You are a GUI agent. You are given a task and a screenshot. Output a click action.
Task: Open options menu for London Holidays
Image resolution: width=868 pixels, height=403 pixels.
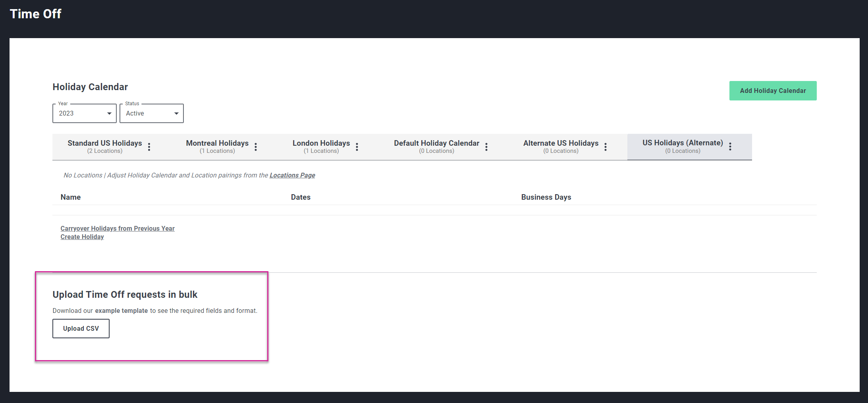point(357,147)
